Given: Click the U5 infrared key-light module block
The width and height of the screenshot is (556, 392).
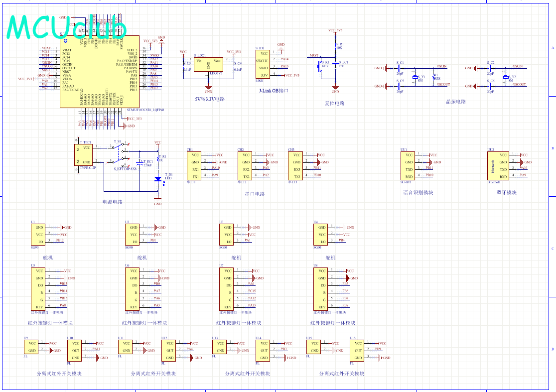Looking at the screenshot, I should click(38, 289).
